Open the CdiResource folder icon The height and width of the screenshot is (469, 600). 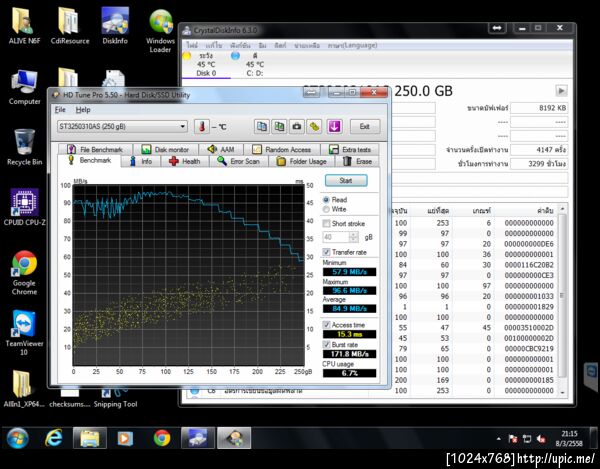(70, 26)
